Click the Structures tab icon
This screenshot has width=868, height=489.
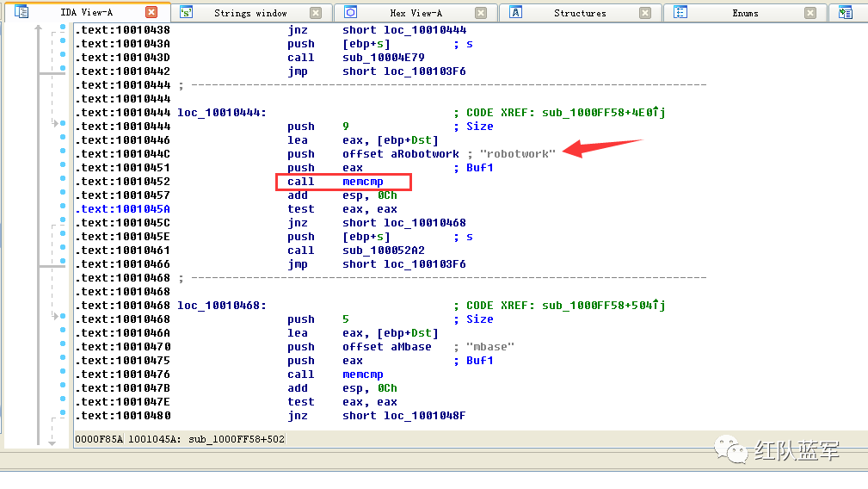pyautogui.click(x=515, y=12)
